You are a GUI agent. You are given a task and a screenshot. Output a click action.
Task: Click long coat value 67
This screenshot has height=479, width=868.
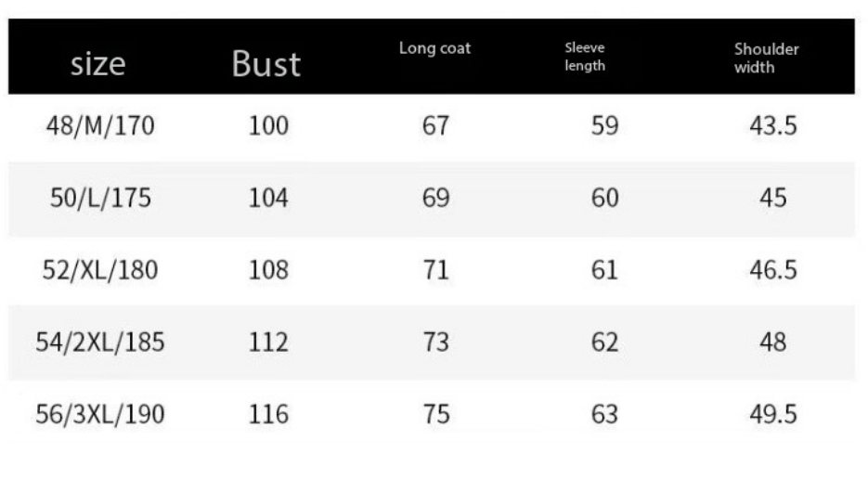[x=435, y=125]
